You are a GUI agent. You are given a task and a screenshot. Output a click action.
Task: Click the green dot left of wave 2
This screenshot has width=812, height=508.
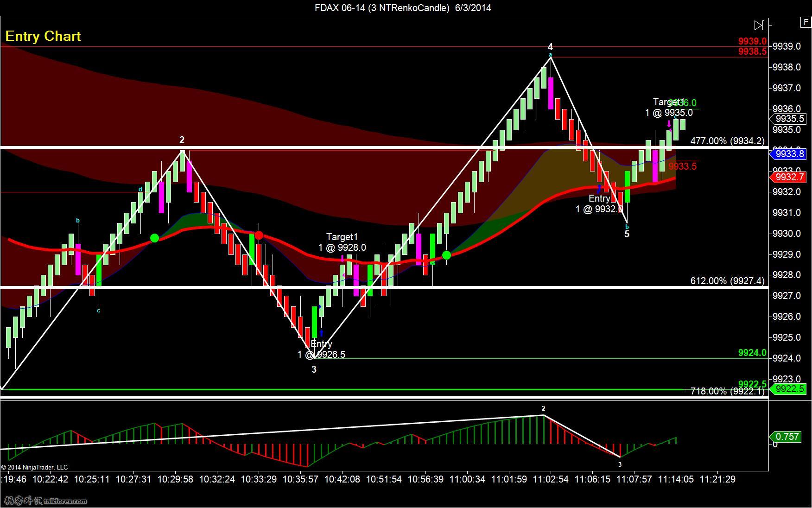155,238
